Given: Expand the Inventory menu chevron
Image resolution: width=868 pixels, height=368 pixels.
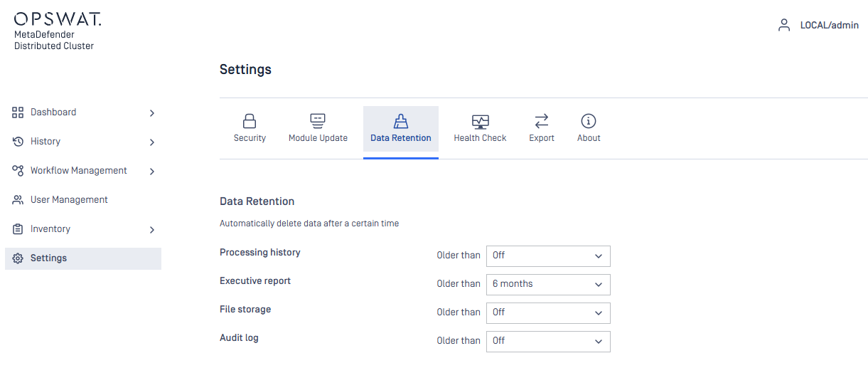Looking at the screenshot, I should pos(151,230).
